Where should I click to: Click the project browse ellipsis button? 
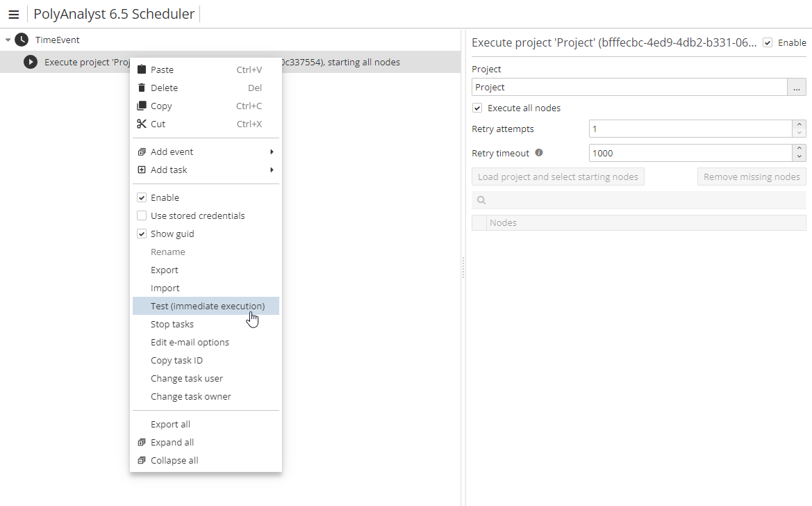(796, 87)
